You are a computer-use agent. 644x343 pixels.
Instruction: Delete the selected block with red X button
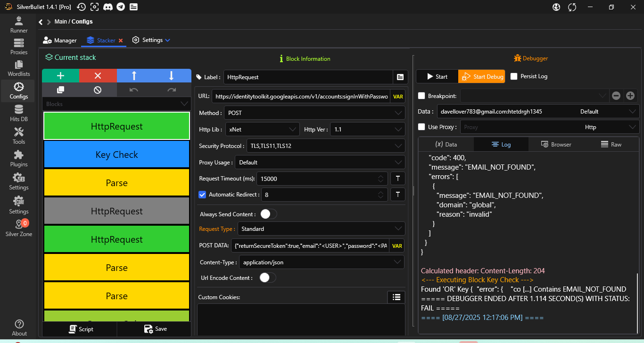(x=98, y=76)
